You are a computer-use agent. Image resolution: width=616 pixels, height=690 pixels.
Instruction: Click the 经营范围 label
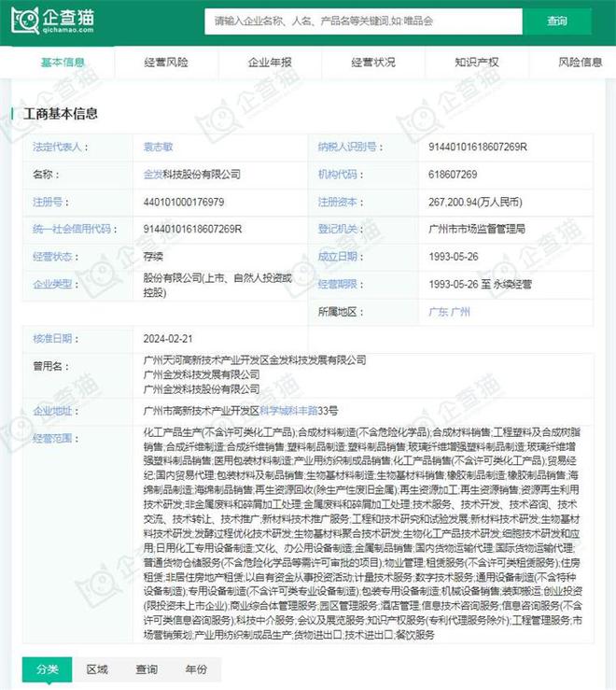click(x=55, y=438)
